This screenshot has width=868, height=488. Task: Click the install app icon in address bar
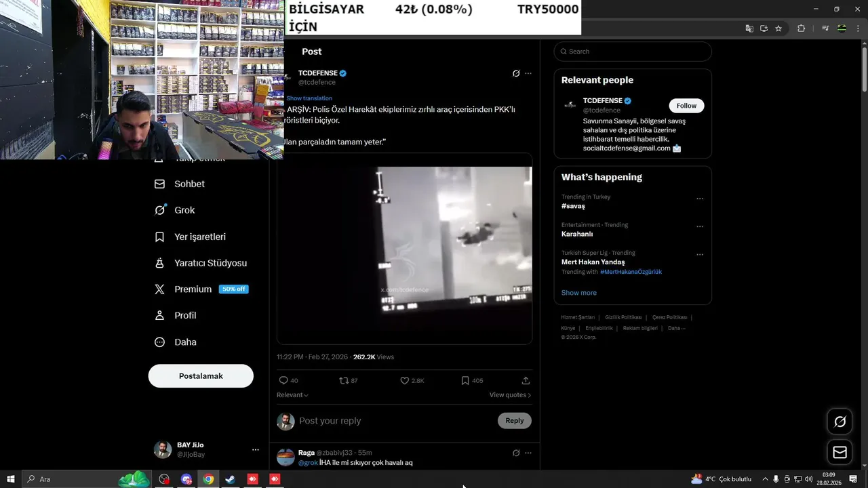pyautogui.click(x=764, y=28)
